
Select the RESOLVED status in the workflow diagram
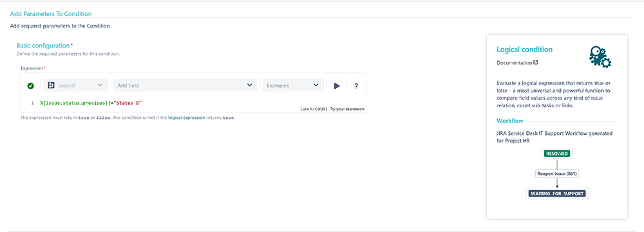pyautogui.click(x=556, y=154)
